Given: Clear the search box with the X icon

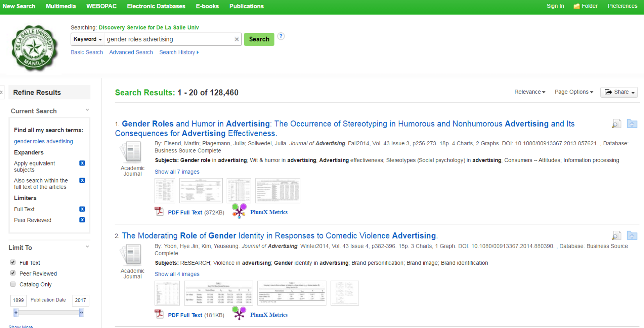Looking at the screenshot, I should (x=237, y=39).
